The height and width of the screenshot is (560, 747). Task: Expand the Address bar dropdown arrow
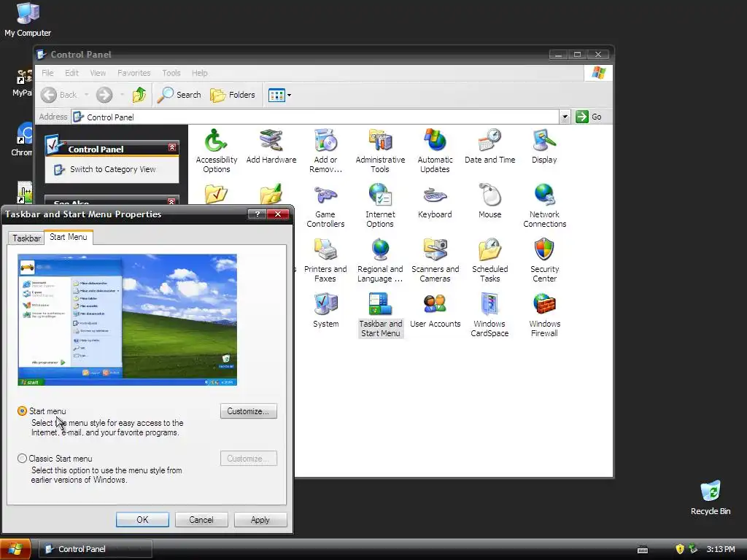pyautogui.click(x=565, y=117)
